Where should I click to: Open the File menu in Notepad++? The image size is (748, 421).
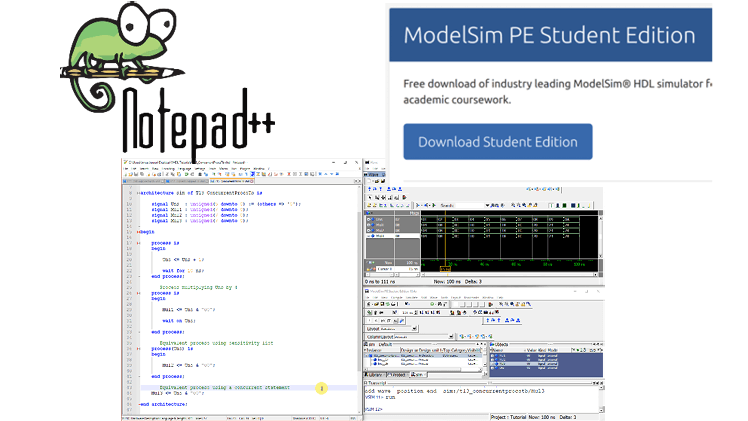(x=126, y=169)
